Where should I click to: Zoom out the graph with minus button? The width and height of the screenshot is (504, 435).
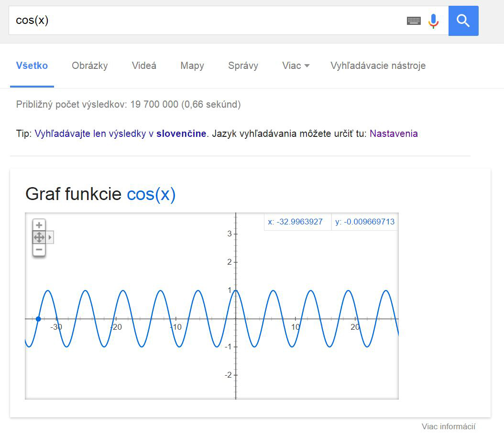pyautogui.click(x=39, y=250)
